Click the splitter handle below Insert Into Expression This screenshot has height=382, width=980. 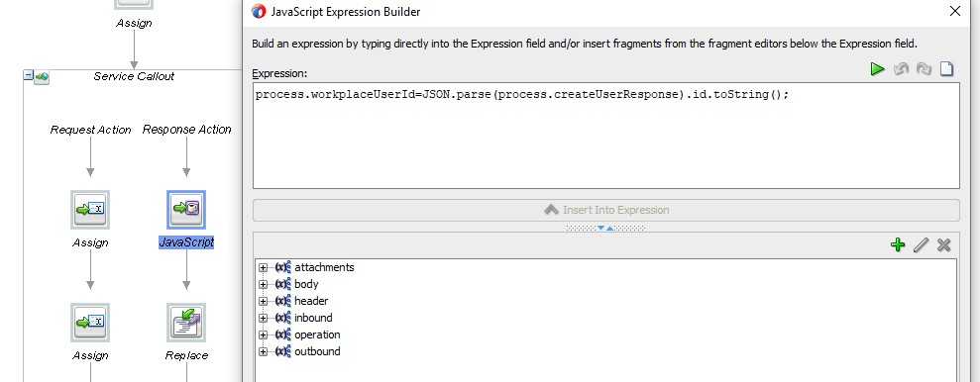pos(605,228)
